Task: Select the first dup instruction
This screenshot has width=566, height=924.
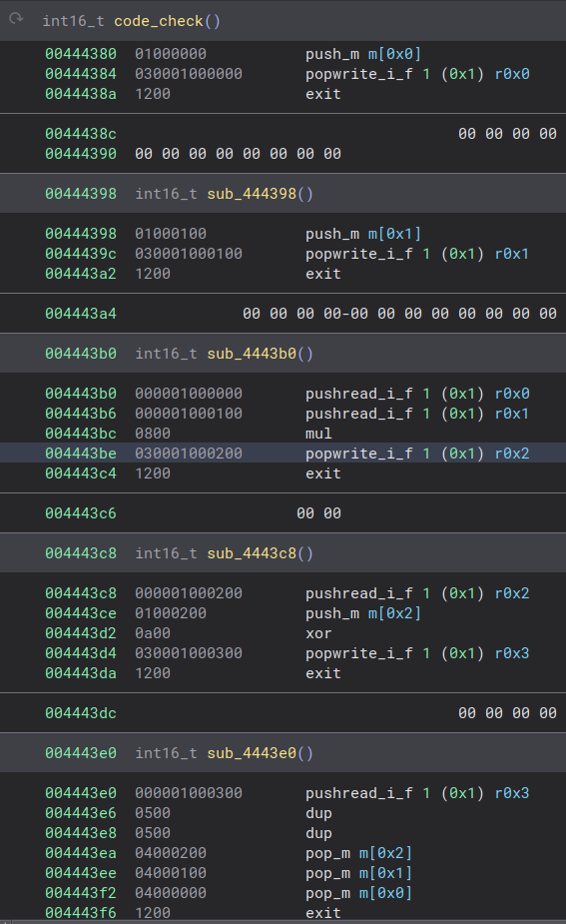Action: (318, 813)
